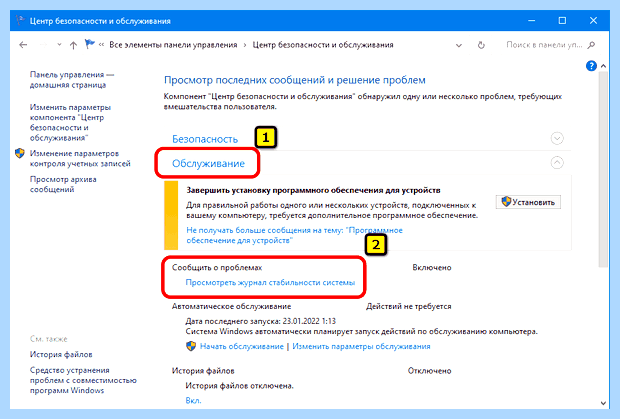
Task: Open 'Изменить параметры обслуживания' link
Action: click(361, 346)
